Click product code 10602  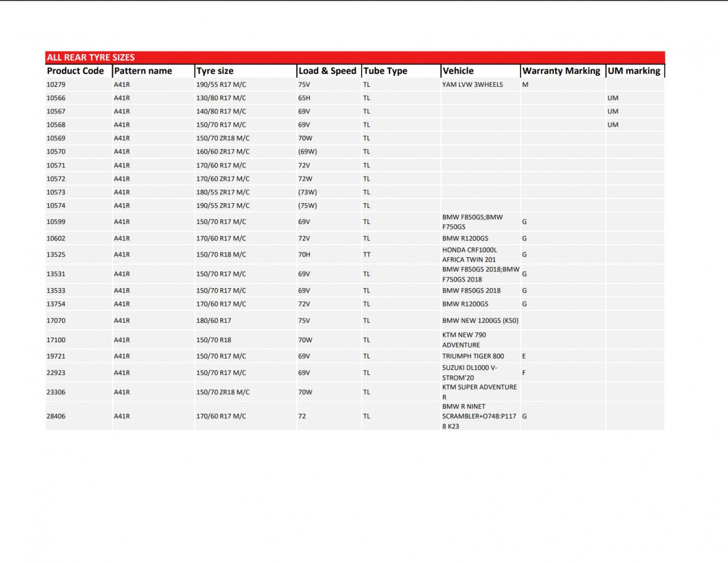[x=56, y=238]
